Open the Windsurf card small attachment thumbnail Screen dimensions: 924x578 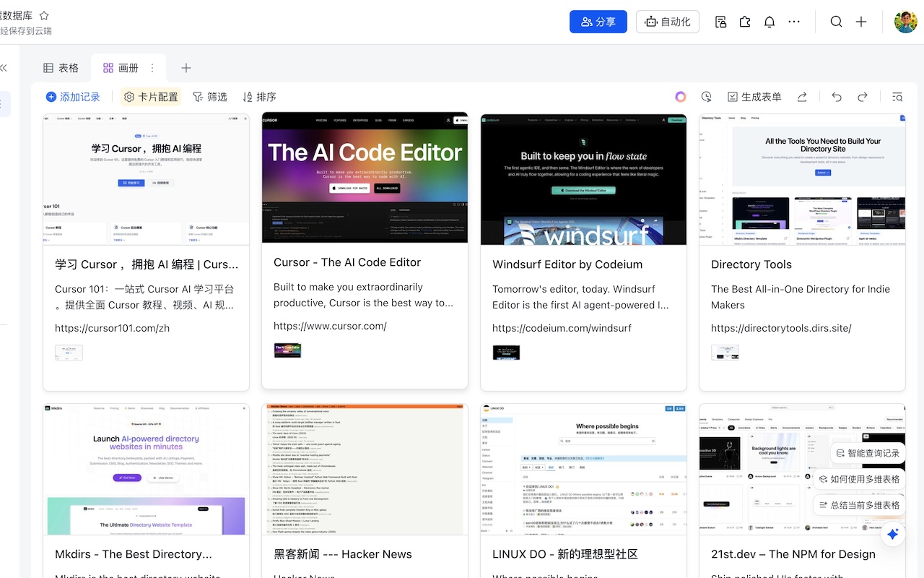pos(506,353)
